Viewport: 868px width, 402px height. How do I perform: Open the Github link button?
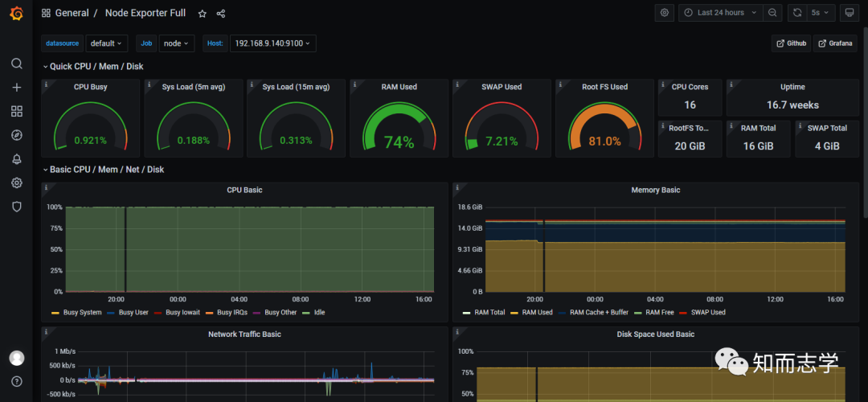pyautogui.click(x=791, y=43)
